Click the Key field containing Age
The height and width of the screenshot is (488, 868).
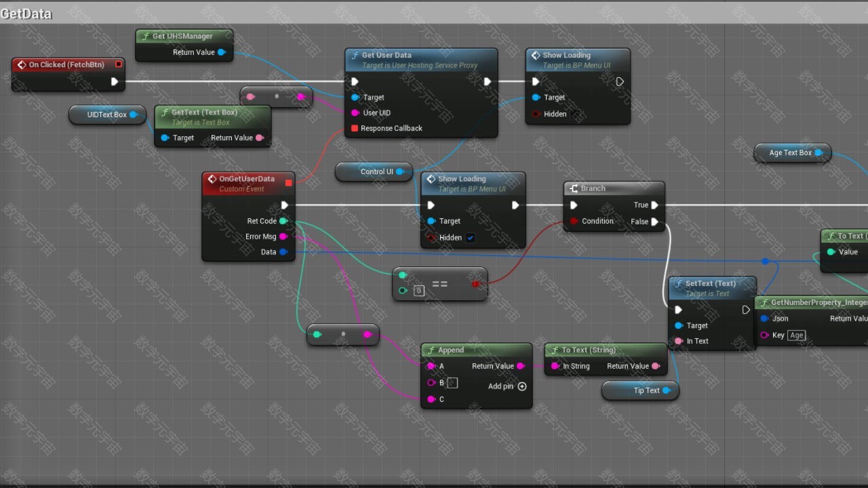tap(797, 335)
